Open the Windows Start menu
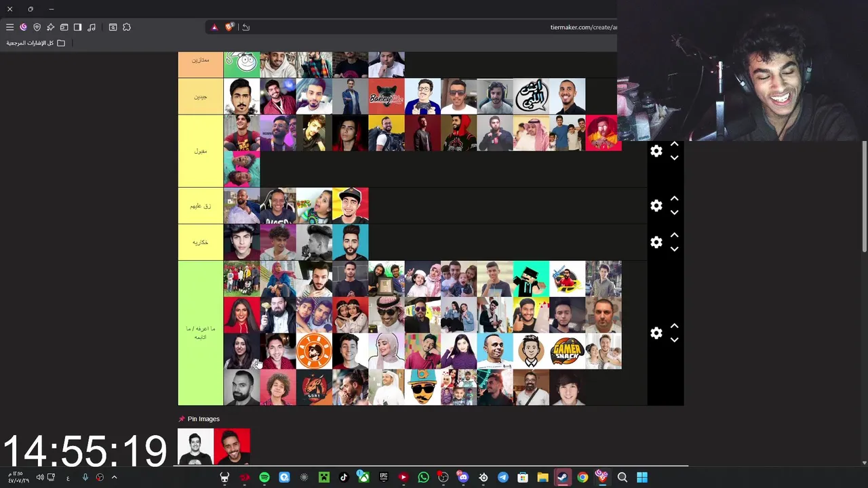868x488 pixels. pos(642,477)
